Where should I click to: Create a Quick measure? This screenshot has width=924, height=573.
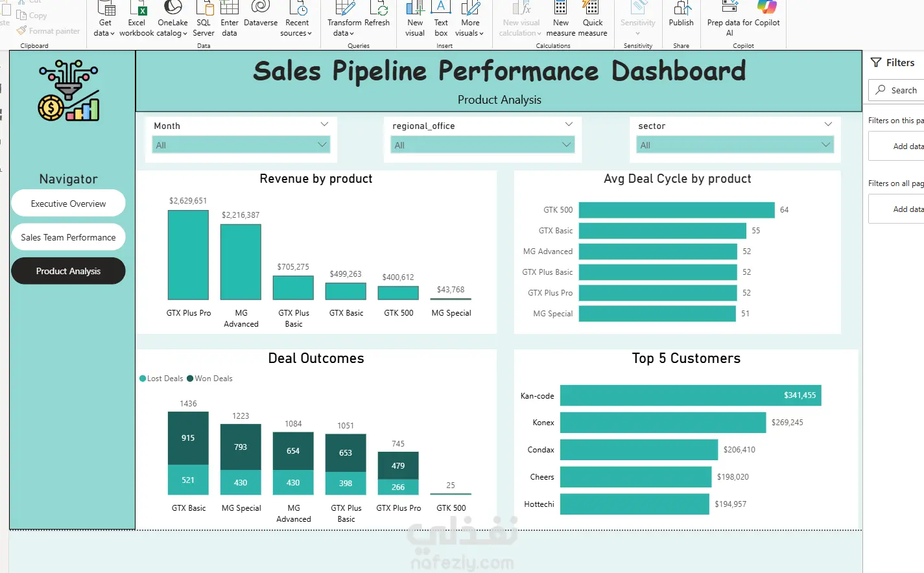pyautogui.click(x=593, y=19)
